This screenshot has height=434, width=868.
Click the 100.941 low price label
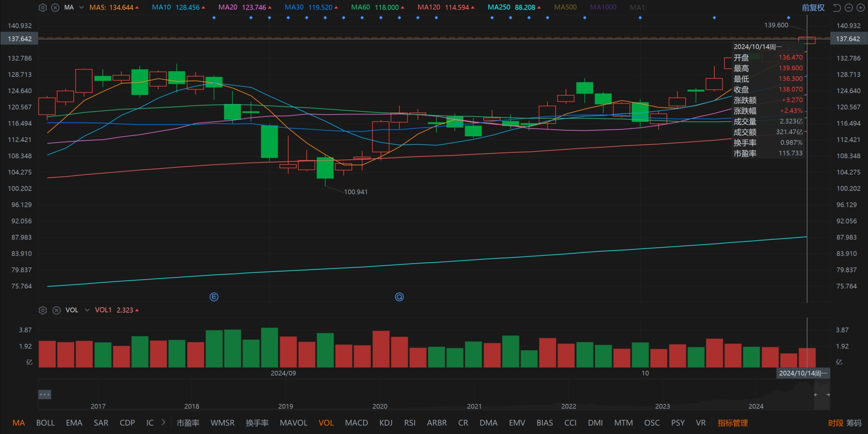coord(356,192)
